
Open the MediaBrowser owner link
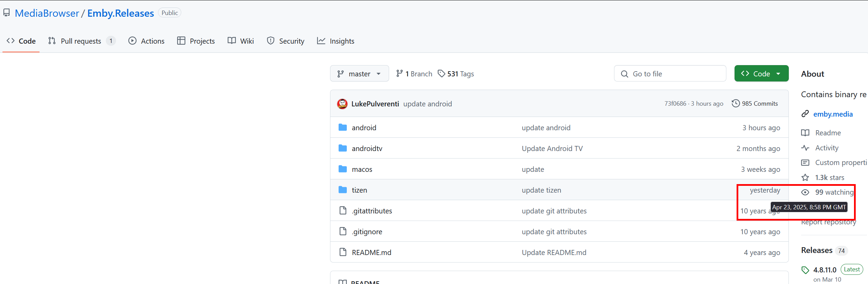(x=47, y=13)
